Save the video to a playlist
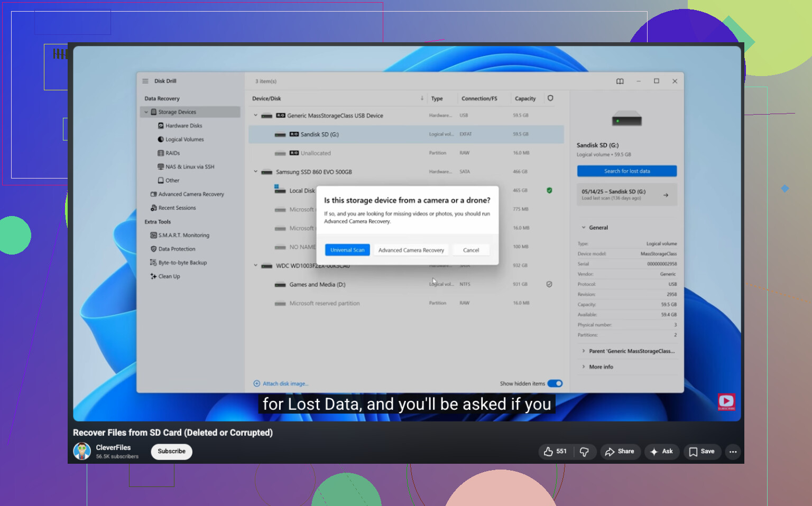Viewport: 812px width, 506px height. pyautogui.click(x=702, y=452)
